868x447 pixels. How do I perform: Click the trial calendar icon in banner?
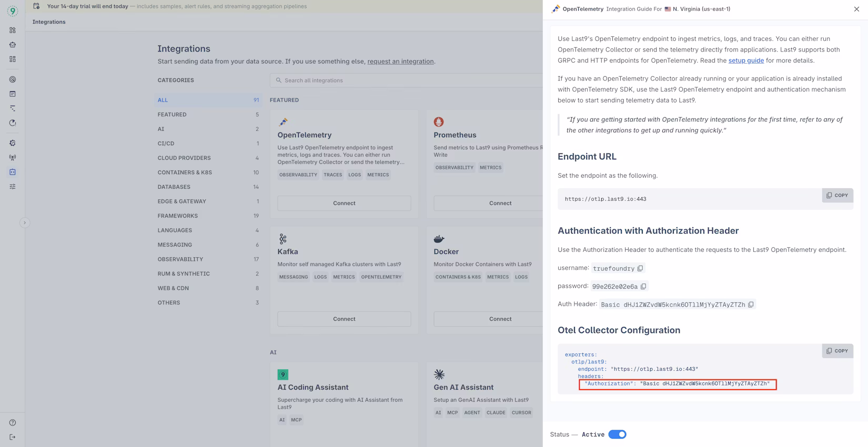36,6
